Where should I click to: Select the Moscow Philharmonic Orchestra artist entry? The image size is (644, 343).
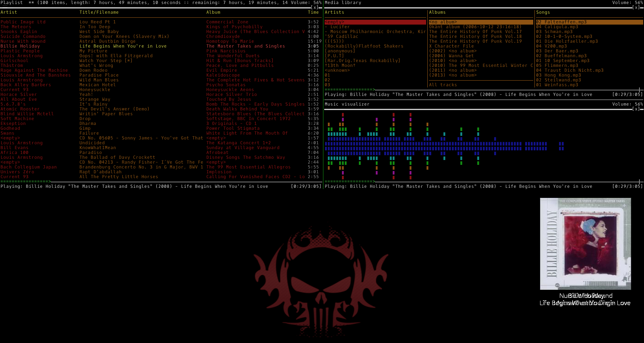pos(375,32)
